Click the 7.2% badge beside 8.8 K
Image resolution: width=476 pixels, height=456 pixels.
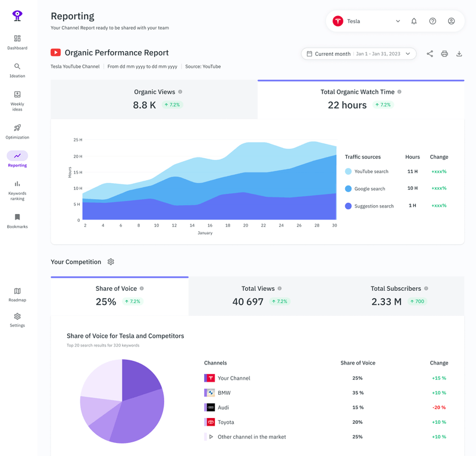(172, 105)
